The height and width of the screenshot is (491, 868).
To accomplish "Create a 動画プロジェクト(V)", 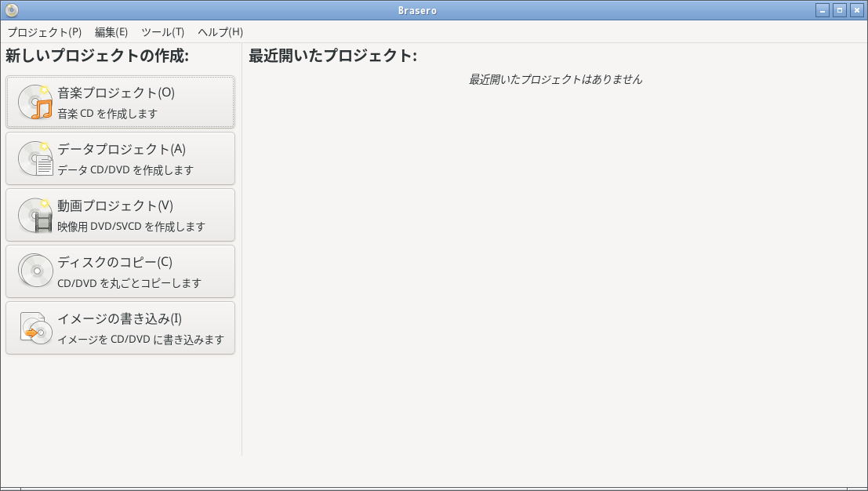I will pyautogui.click(x=120, y=216).
